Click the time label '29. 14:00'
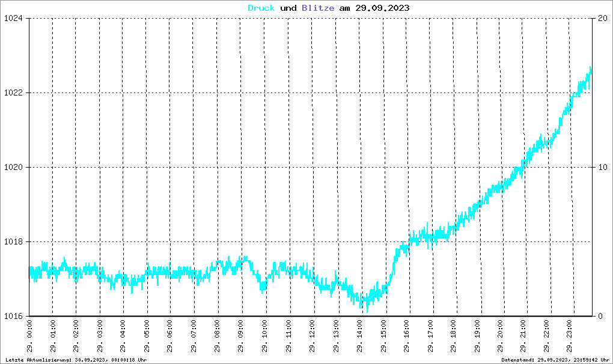 click(x=359, y=336)
